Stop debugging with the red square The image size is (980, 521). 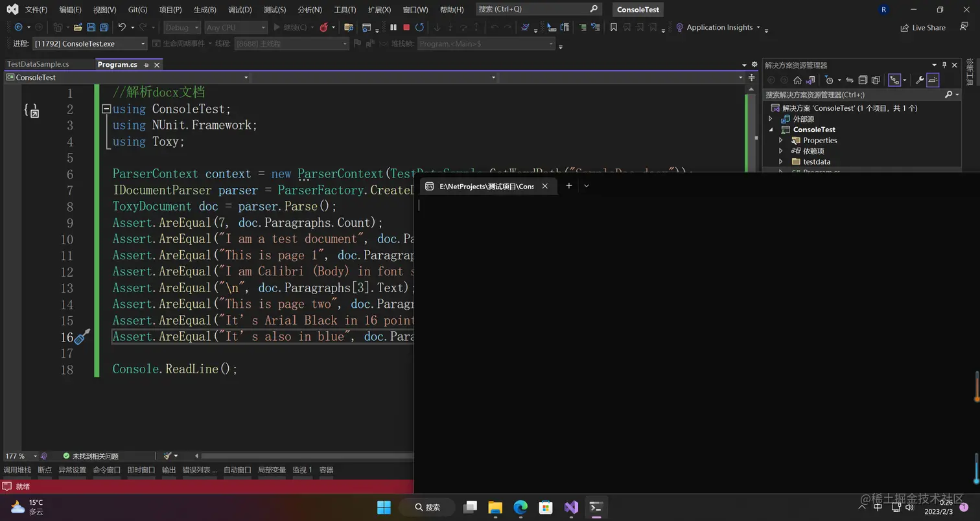pyautogui.click(x=406, y=27)
